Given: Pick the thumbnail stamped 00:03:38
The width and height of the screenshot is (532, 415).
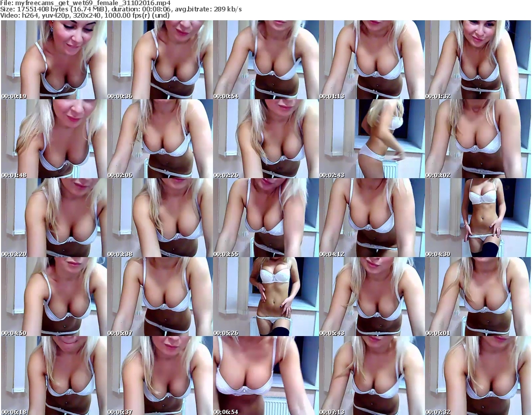Looking at the screenshot, I should [x=160, y=218].
